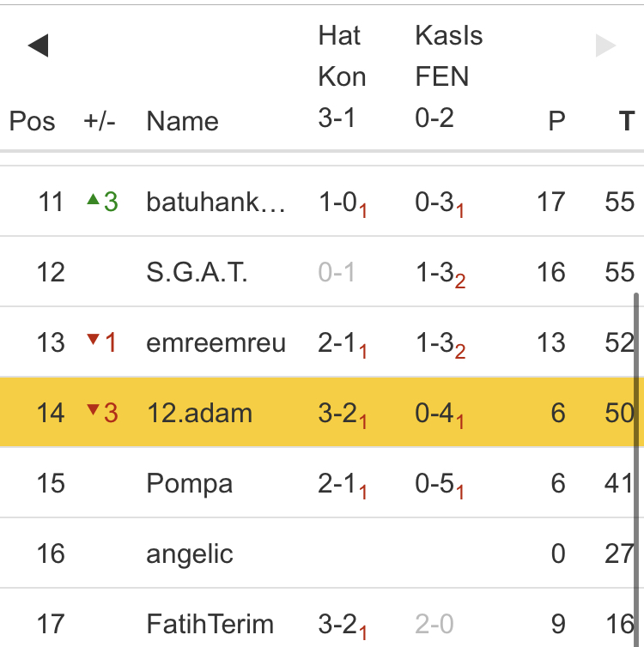The image size is (644, 647).
Task: Sort by the Pos column header
Action: 33,121
